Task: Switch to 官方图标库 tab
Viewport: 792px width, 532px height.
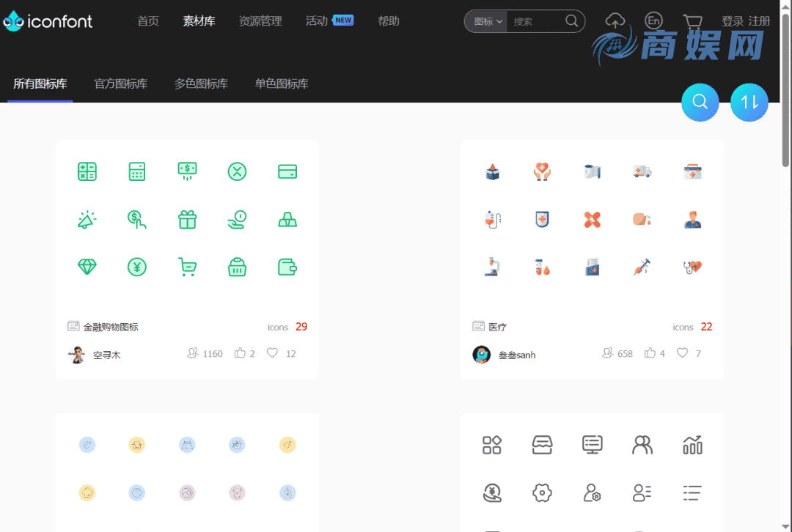Action: [x=121, y=84]
